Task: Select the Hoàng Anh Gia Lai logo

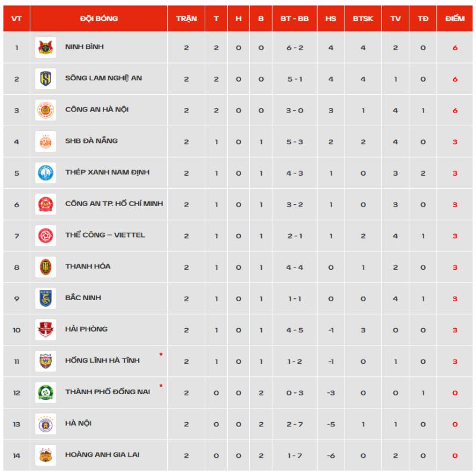Action: 46,455
